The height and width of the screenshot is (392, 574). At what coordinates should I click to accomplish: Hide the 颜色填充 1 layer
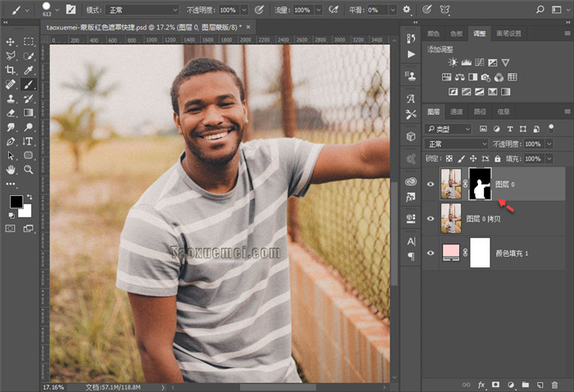tap(431, 253)
